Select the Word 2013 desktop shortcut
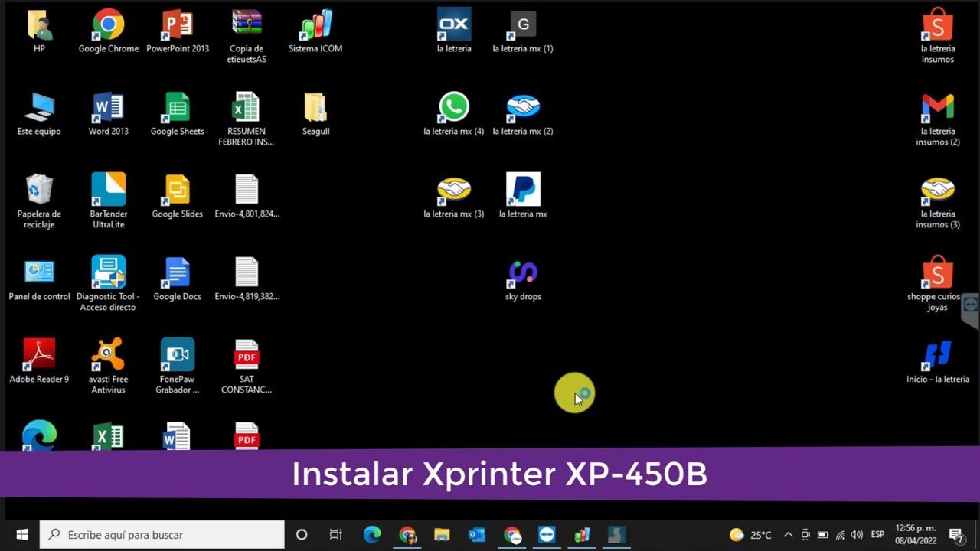This screenshot has width=980, height=551. click(108, 114)
